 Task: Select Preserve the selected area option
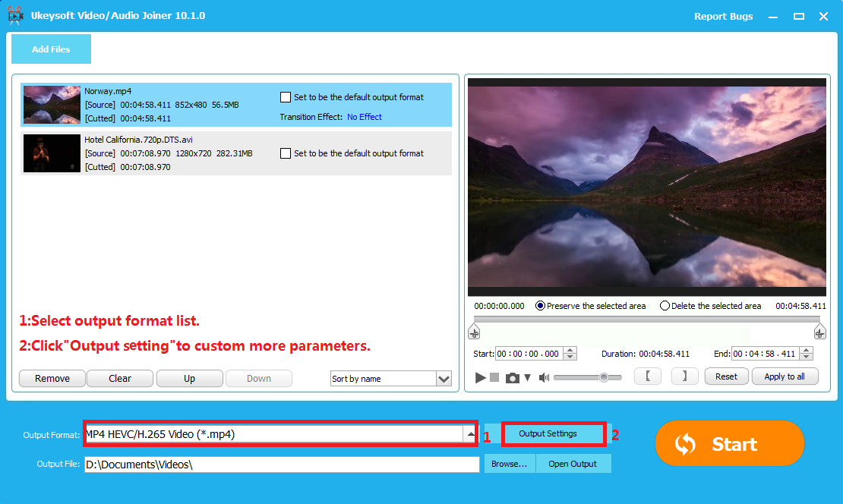click(540, 306)
